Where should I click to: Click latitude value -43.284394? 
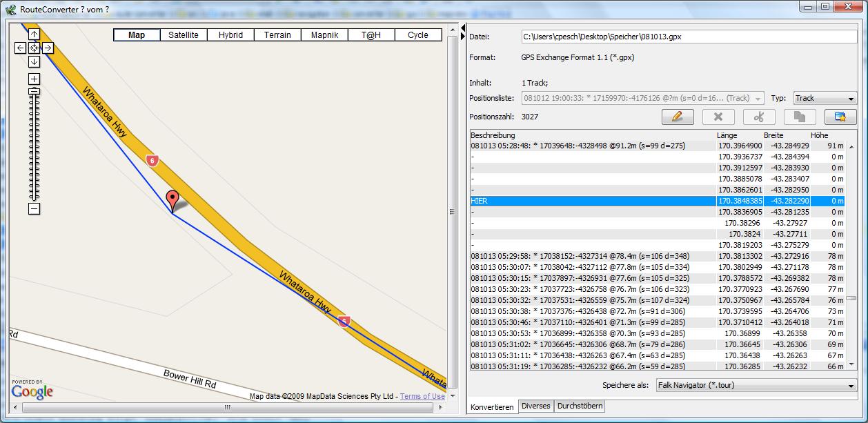tap(791, 157)
